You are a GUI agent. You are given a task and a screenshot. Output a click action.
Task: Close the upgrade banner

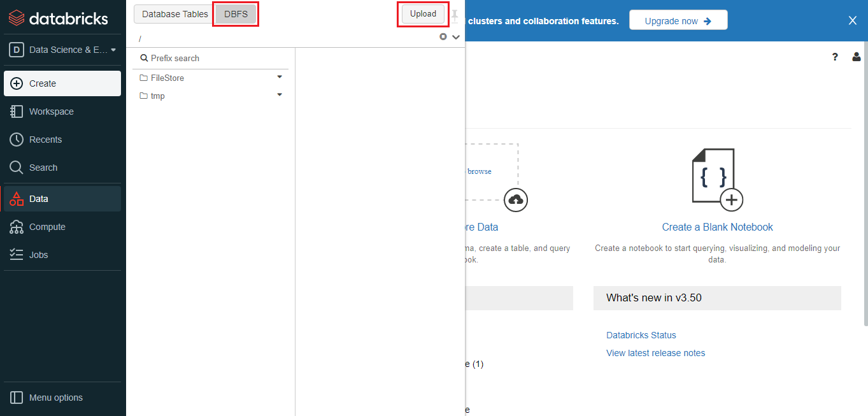pyautogui.click(x=853, y=20)
